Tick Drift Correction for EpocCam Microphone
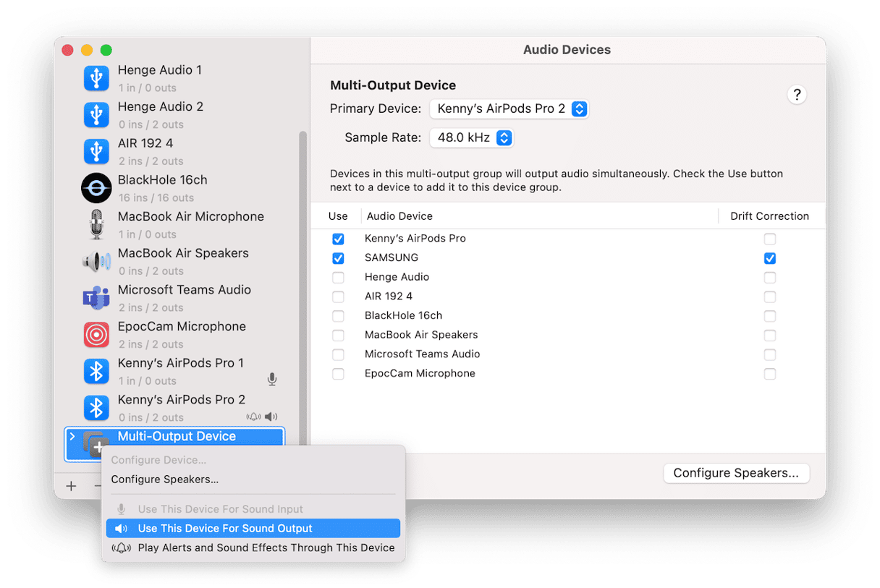This screenshot has width=880, height=588. 770,374
